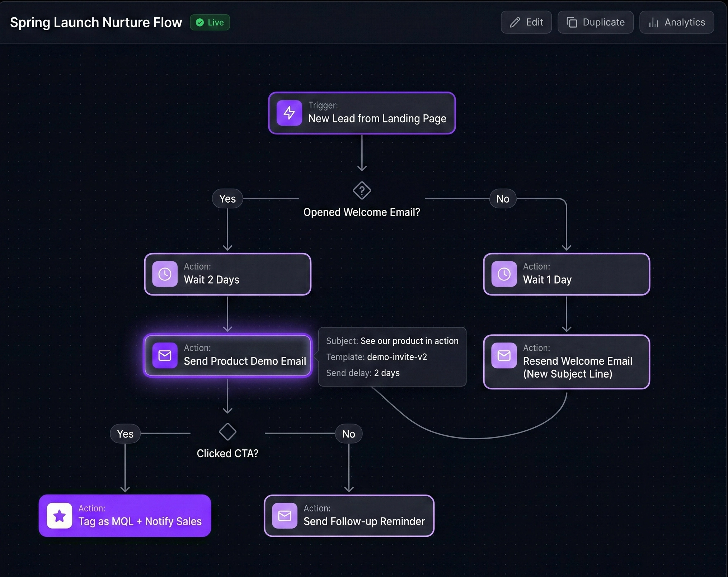Click the envelope icon on Send Follow-up Reminder
This screenshot has width=728, height=577.
(285, 516)
